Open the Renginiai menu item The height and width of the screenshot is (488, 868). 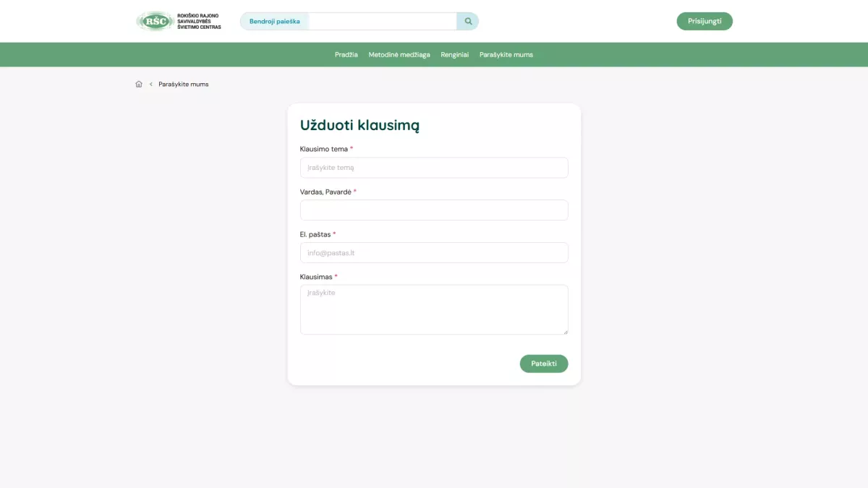pos(455,55)
